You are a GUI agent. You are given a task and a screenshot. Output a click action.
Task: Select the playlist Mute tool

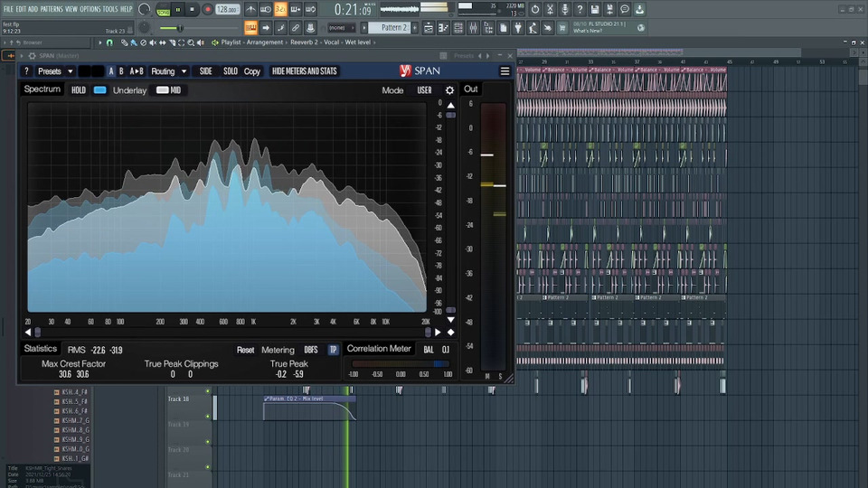point(153,42)
